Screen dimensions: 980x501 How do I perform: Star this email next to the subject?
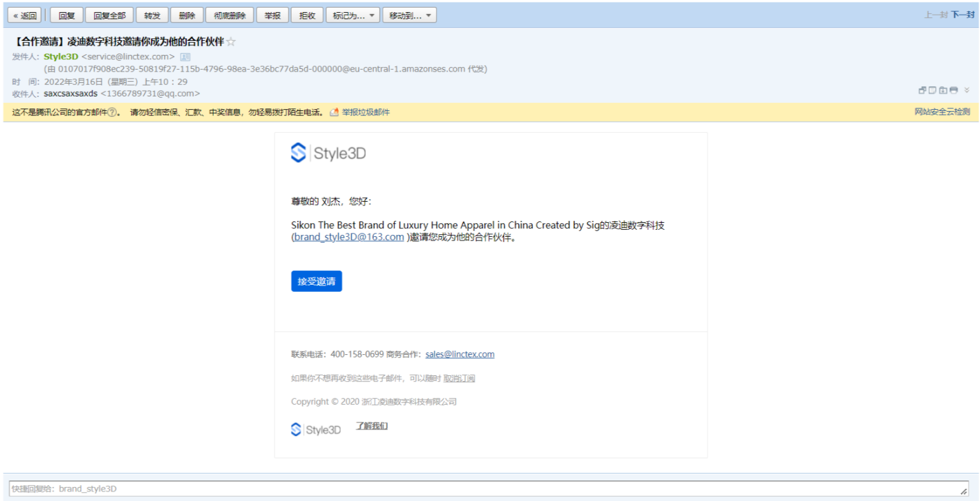pyautogui.click(x=231, y=42)
